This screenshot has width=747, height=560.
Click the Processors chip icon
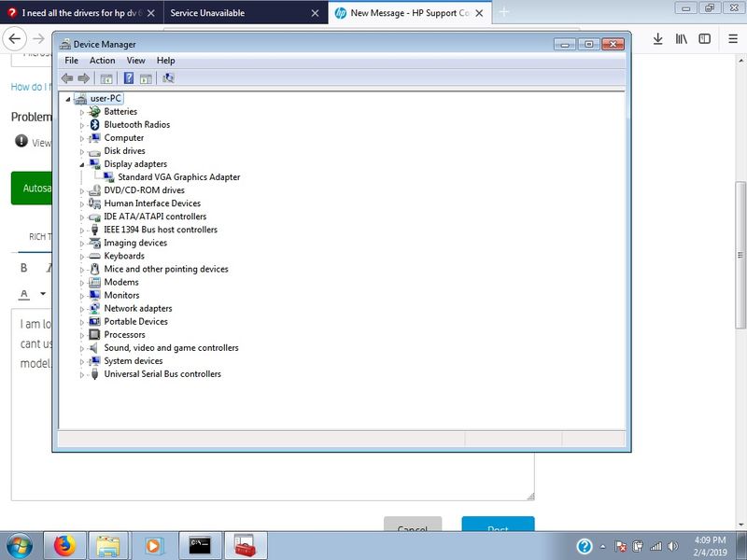95,335
